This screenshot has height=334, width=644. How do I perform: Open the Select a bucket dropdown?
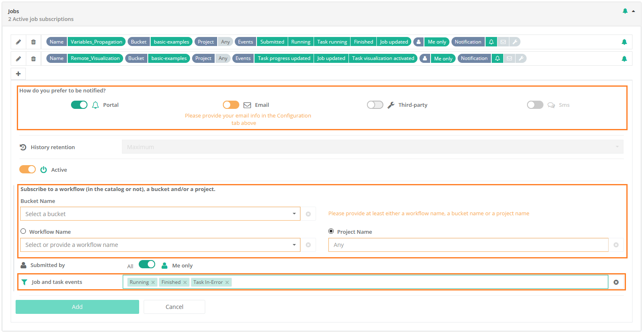click(x=160, y=214)
